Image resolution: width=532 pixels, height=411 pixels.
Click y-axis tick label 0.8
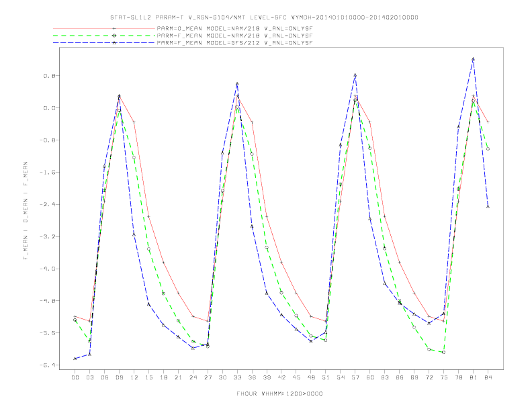49,76
